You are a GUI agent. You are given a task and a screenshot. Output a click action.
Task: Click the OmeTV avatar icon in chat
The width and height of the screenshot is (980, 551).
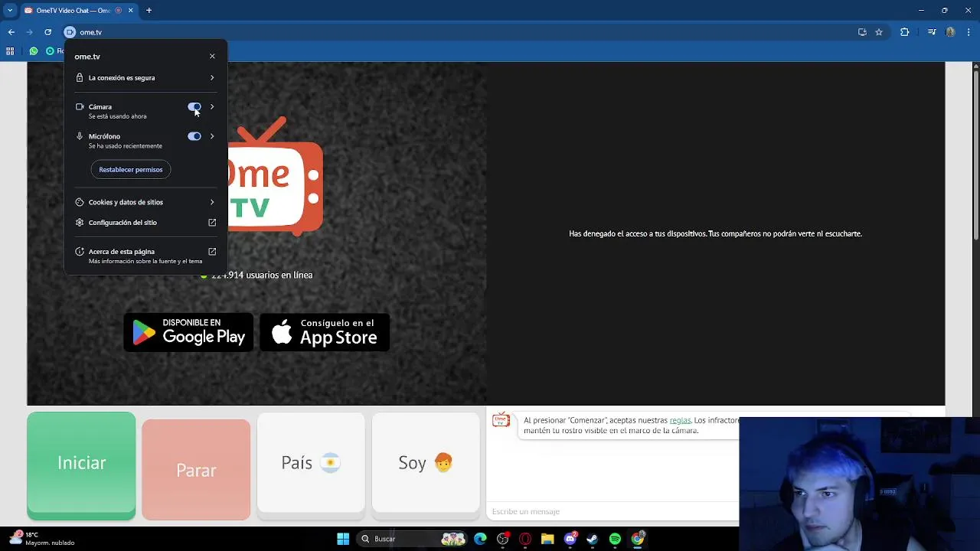click(x=501, y=420)
